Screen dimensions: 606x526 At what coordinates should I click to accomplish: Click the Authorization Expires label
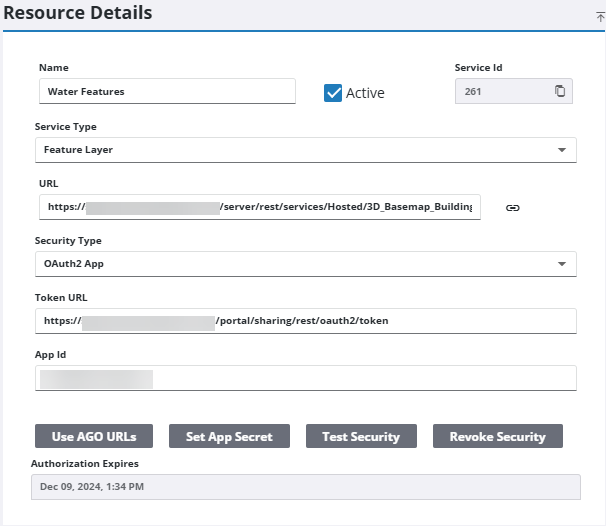point(85,463)
